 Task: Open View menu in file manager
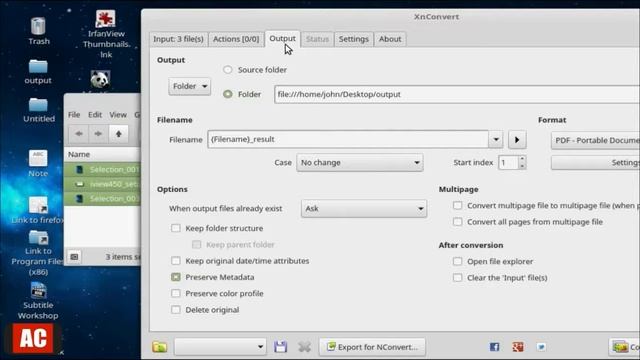(x=118, y=115)
